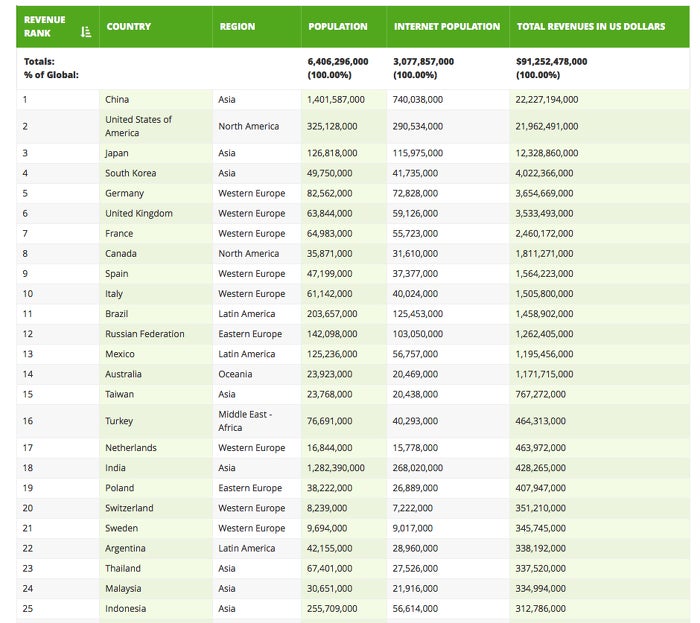Select the Population column header

pyautogui.click(x=338, y=26)
